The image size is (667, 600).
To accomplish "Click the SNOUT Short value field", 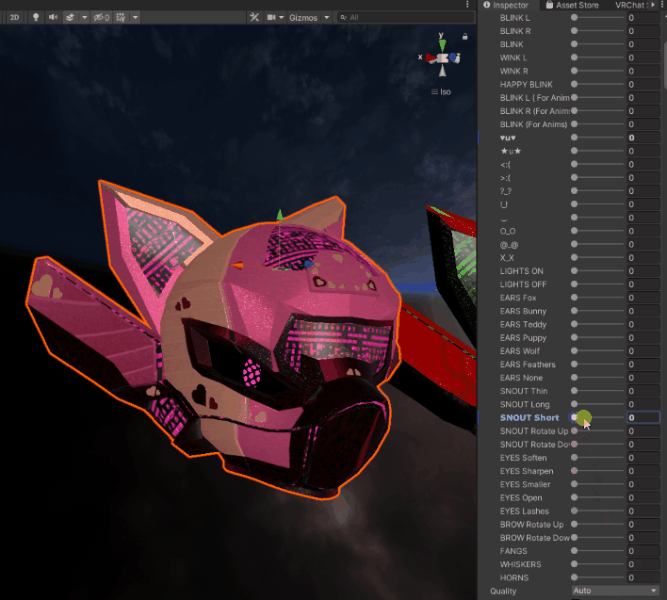I will (643, 417).
